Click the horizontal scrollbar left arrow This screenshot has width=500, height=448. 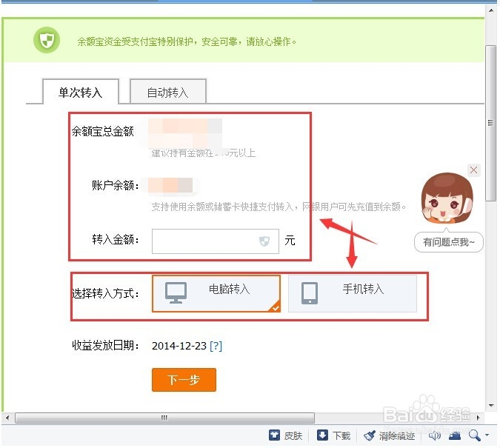tap(7, 418)
